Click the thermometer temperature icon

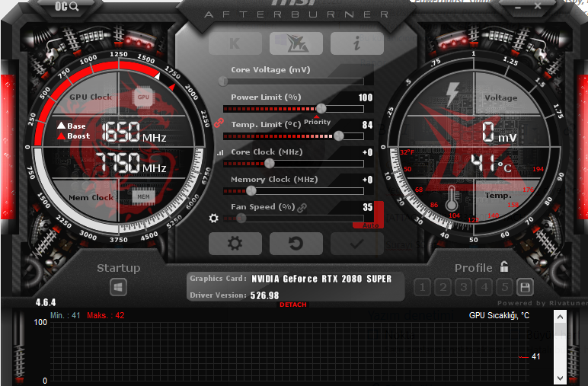pos(452,198)
